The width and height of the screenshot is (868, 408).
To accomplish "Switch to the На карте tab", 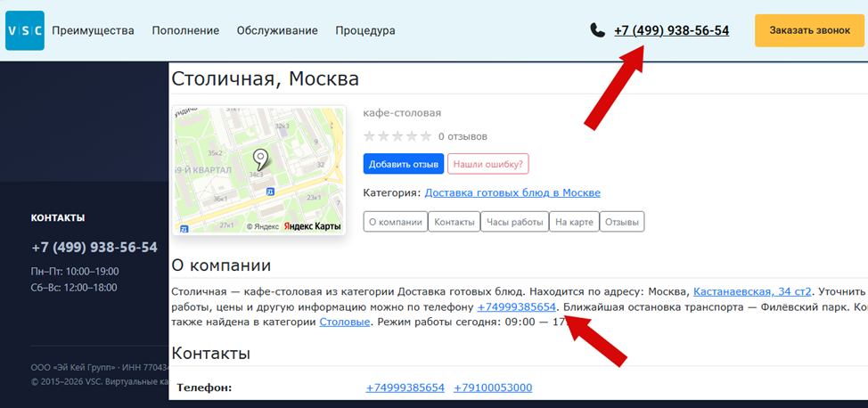I will click(574, 222).
